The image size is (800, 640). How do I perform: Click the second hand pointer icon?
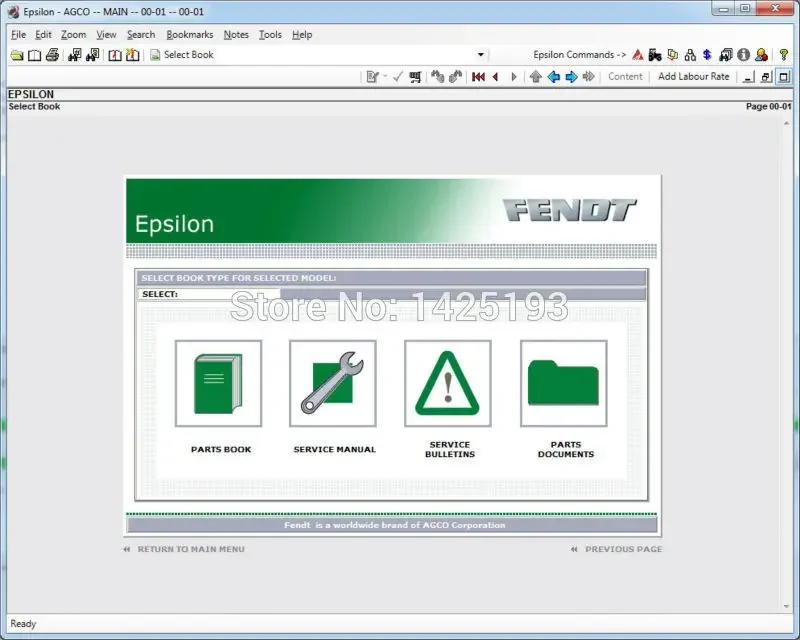click(x=456, y=77)
